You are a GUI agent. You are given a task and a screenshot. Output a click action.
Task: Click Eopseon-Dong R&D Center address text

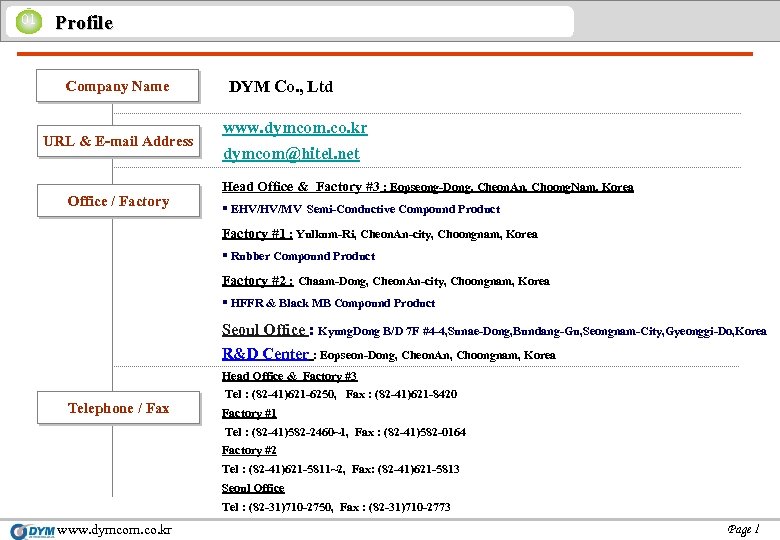pyautogui.click(x=438, y=355)
